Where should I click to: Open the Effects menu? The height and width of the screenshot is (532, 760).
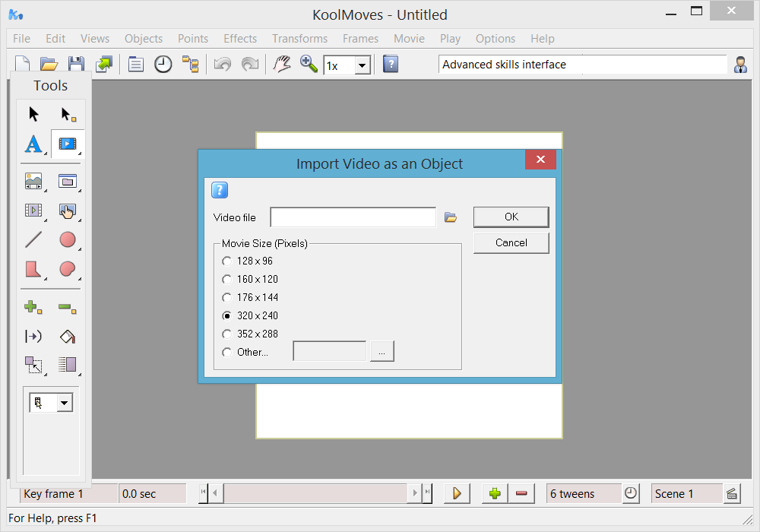pyautogui.click(x=240, y=39)
